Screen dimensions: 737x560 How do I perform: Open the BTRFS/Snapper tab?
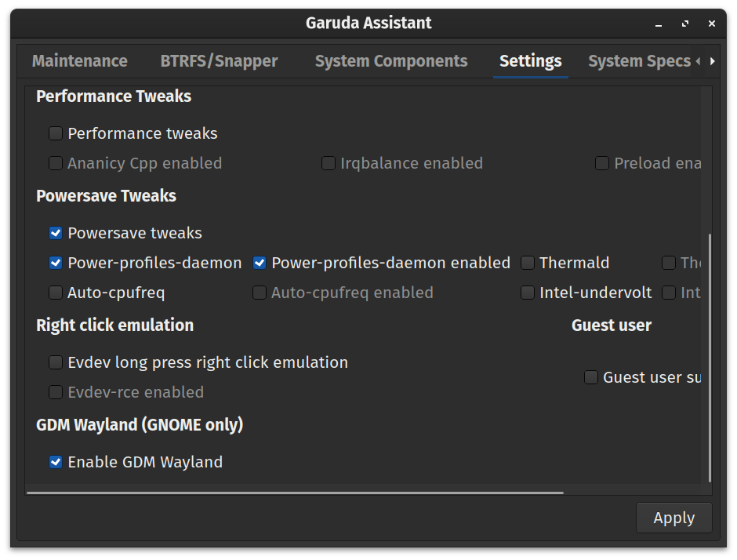pos(219,60)
